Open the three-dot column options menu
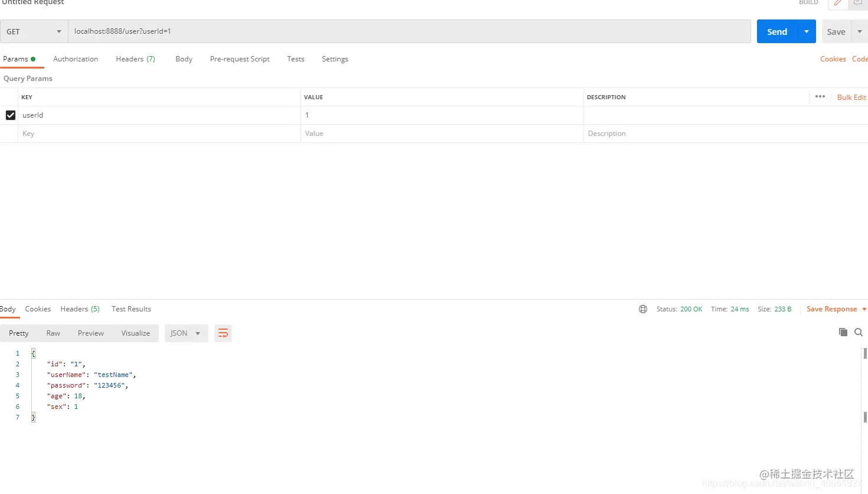 [x=820, y=96]
